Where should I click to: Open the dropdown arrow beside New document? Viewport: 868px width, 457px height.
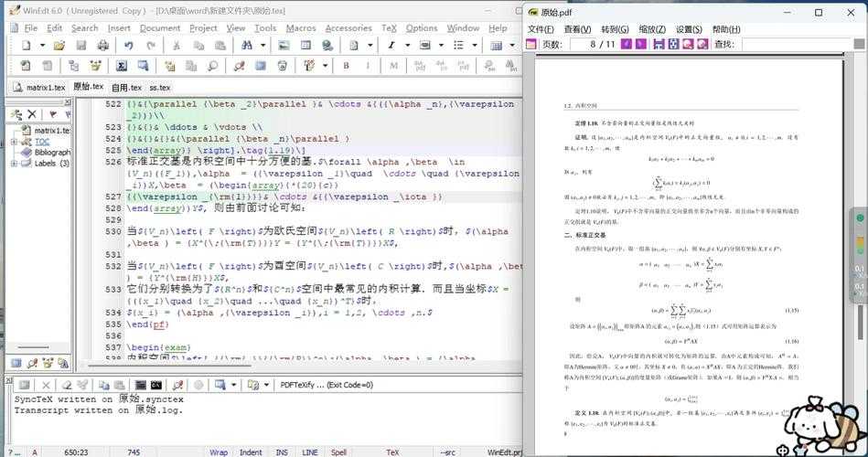tap(43, 45)
